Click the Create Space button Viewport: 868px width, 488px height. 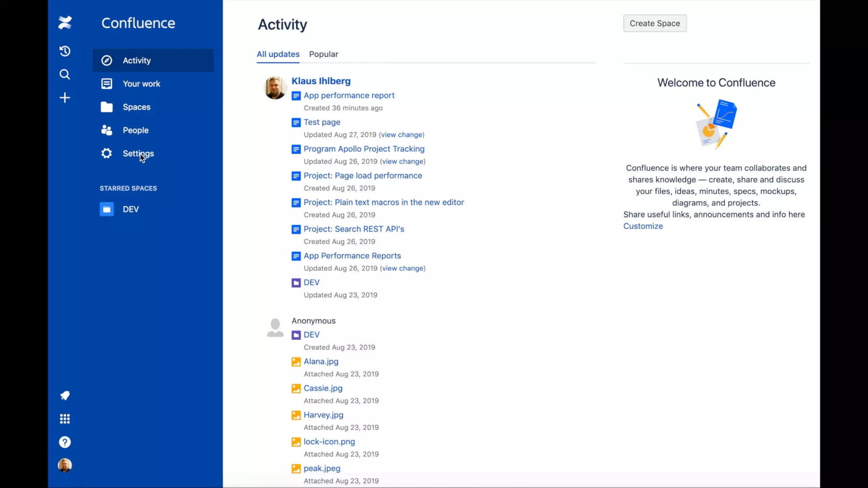tap(654, 23)
